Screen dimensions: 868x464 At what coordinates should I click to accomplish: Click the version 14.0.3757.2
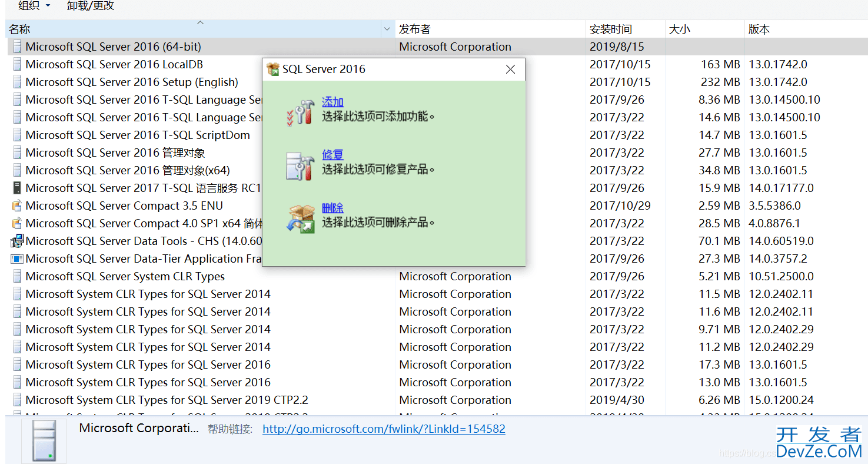(778, 259)
